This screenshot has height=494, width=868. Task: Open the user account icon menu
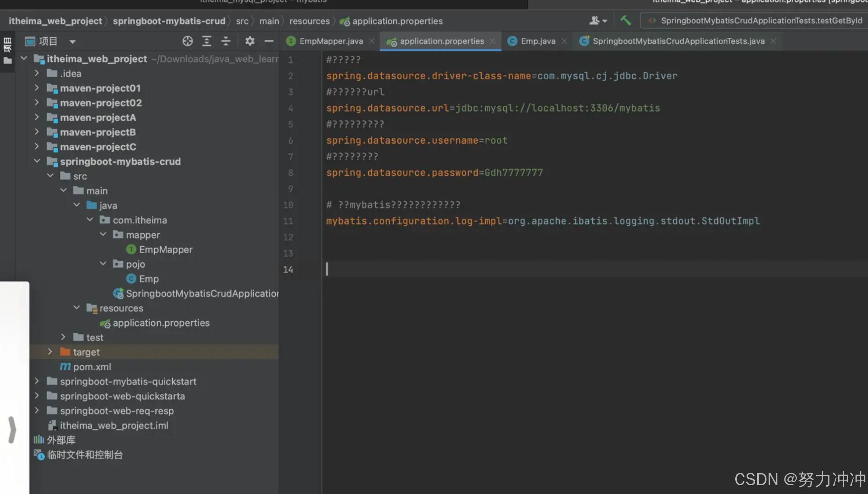(597, 21)
